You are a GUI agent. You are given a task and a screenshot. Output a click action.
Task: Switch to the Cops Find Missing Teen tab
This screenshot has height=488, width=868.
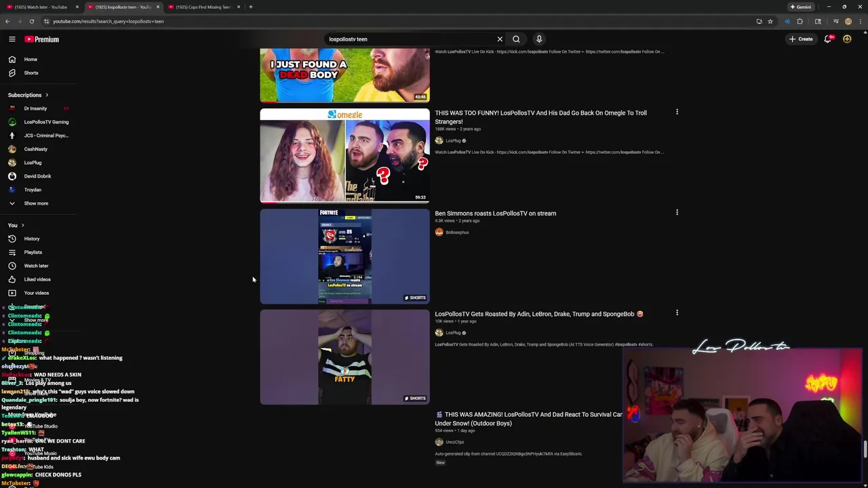point(203,7)
